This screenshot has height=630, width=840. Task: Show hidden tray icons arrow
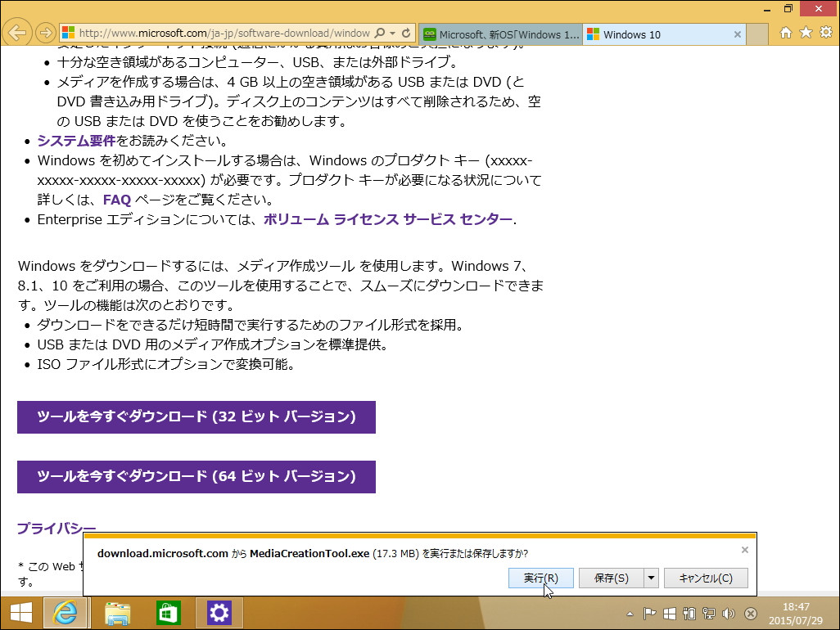coord(630,614)
